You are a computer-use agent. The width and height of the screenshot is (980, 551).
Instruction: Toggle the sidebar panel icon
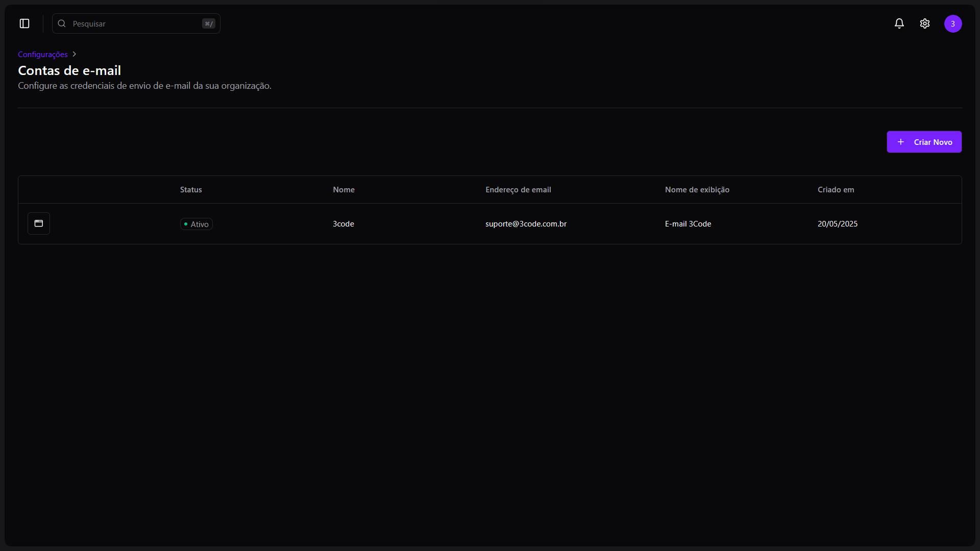click(24, 23)
